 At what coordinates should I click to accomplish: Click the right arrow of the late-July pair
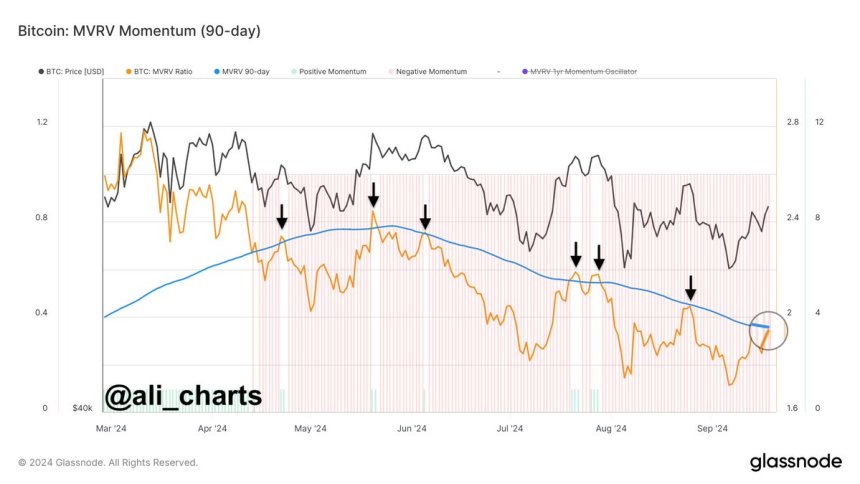coord(598,256)
